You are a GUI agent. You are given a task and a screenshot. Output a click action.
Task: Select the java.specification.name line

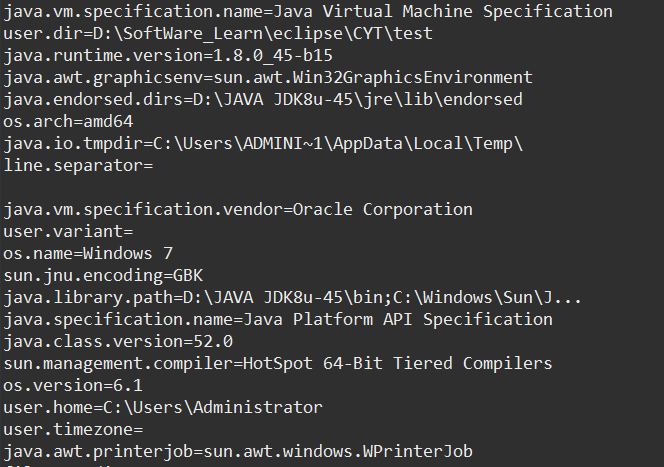[278, 320]
